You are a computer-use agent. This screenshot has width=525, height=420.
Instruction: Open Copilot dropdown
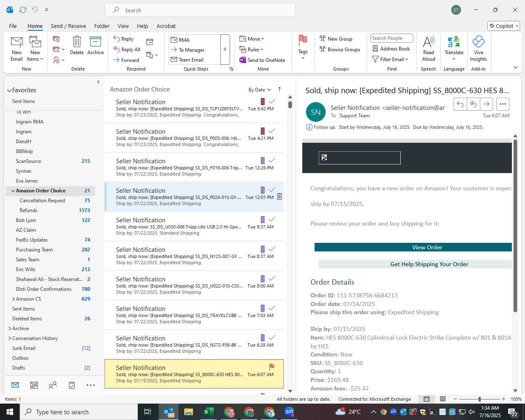pos(504,26)
